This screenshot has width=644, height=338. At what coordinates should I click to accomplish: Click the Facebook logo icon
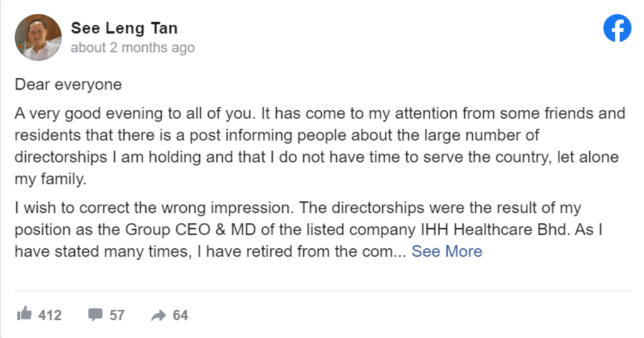(617, 28)
